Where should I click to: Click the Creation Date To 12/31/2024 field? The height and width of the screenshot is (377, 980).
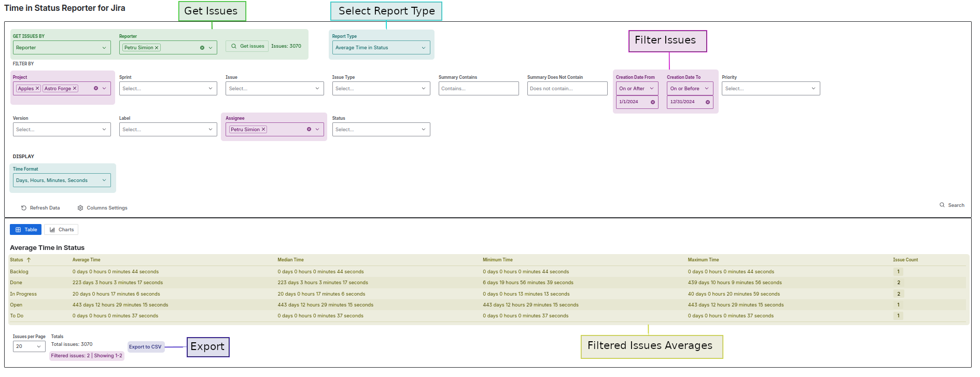pyautogui.click(x=690, y=102)
